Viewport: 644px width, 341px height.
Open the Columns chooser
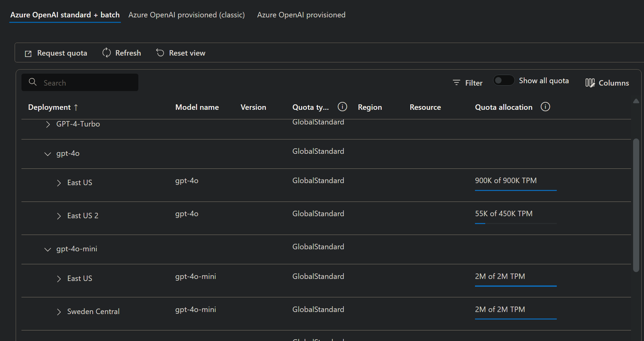click(x=607, y=83)
